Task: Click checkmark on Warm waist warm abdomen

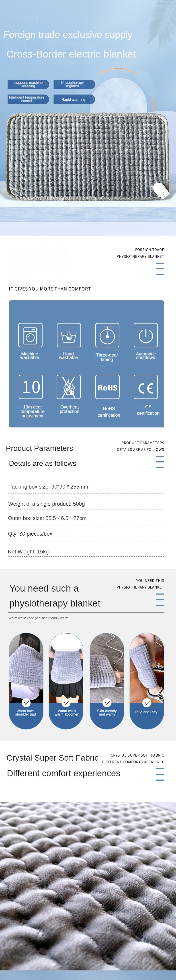Action: coord(67,702)
